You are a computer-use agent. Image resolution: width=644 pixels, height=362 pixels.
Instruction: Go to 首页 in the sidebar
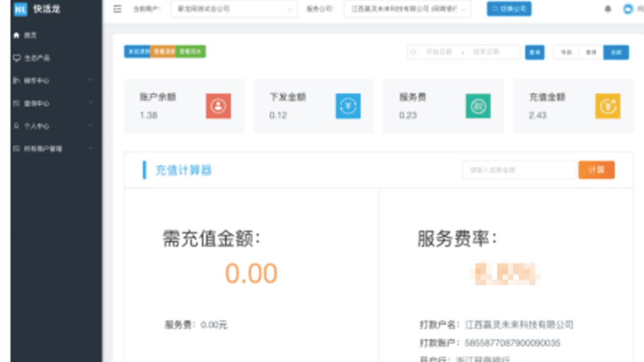(x=30, y=36)
